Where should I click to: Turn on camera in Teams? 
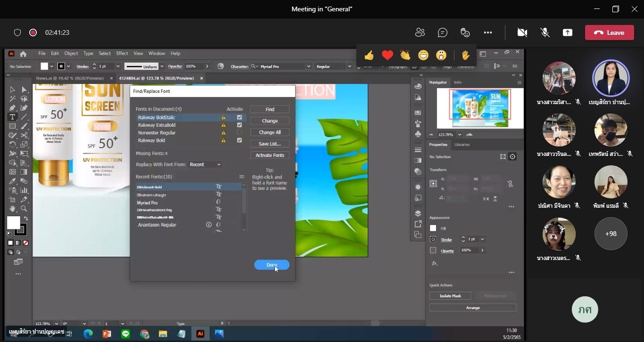pos(522,33)
